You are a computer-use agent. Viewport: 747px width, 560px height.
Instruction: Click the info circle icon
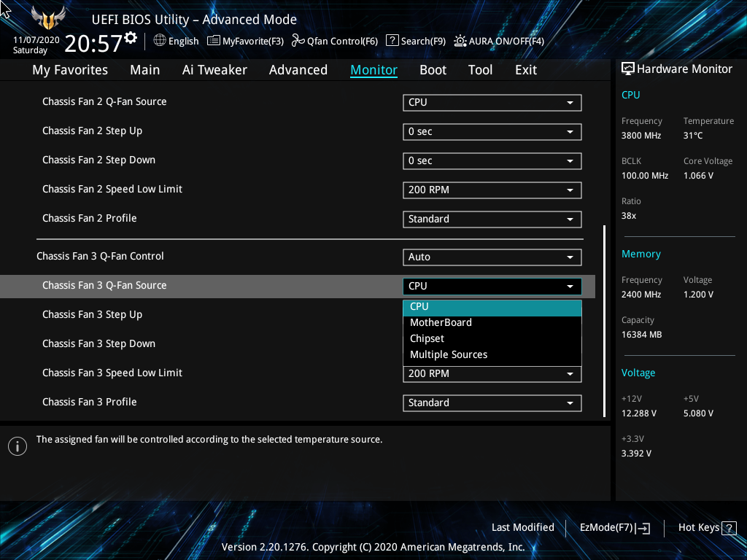(18, 446)
